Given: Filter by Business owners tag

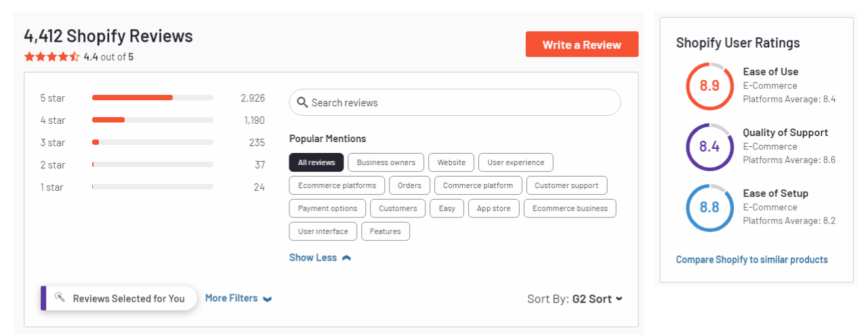Looking at the screenshot, I should coord(386,162).
